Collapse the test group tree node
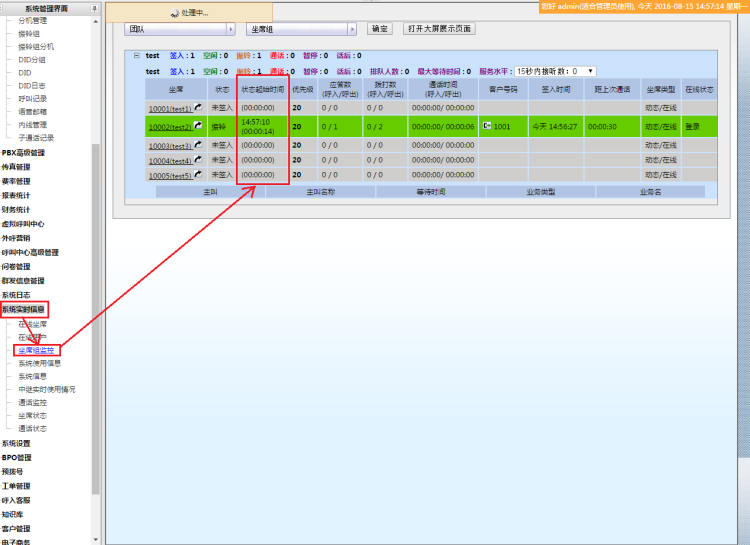The width and height of the screenshot is (750, 545). 137,56
